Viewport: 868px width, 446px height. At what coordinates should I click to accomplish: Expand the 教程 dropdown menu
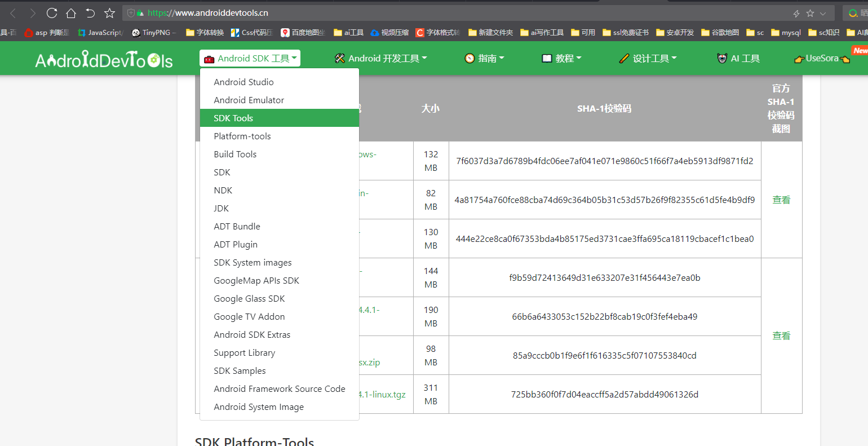(561, 58)
